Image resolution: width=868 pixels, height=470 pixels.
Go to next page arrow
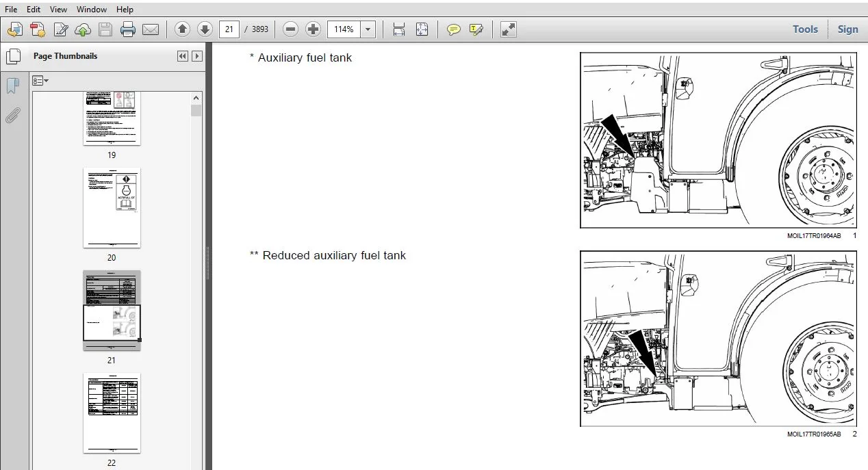[205, 29]
